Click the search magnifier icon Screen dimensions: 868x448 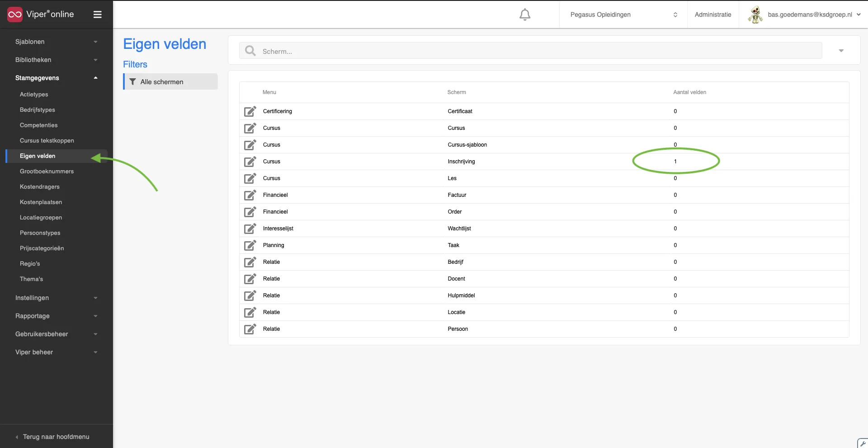click(x=250, y=51)
